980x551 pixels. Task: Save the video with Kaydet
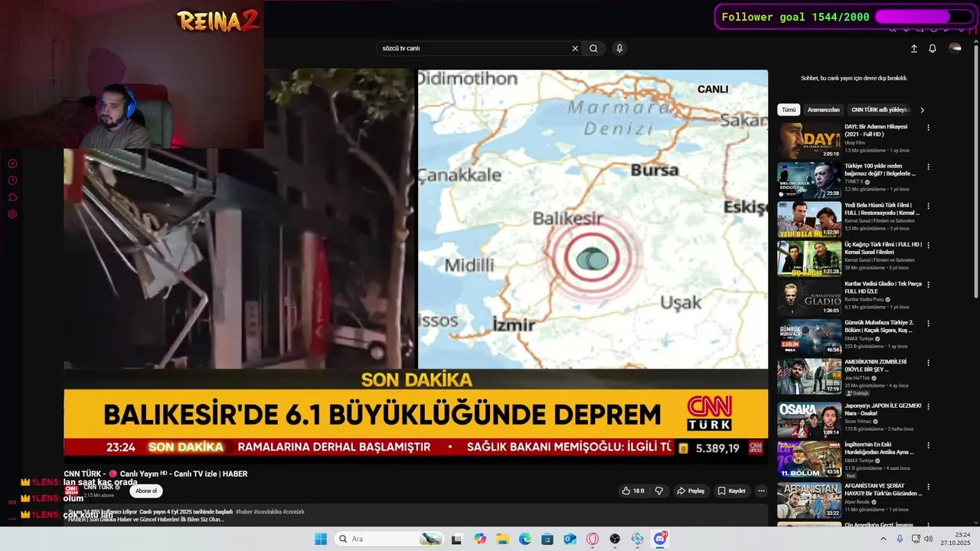pyautogui.click(x=732, y=491)
